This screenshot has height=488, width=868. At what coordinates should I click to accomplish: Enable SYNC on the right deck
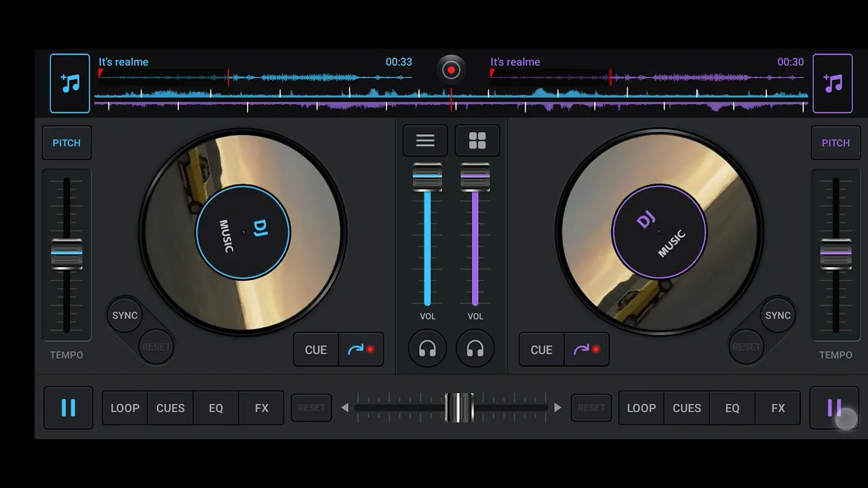tap(778, 315)
